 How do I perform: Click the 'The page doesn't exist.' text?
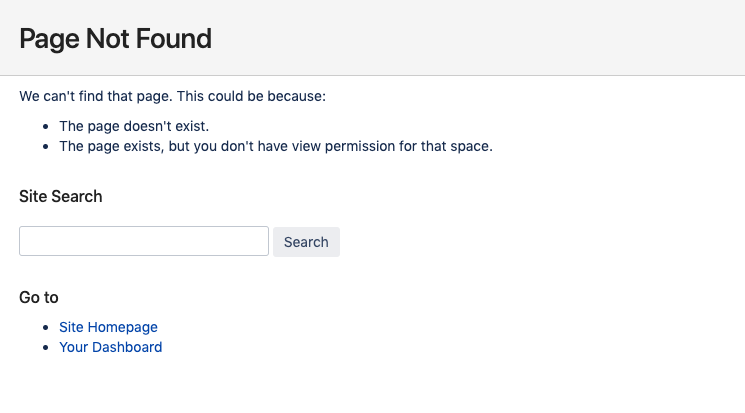coord(134,126)
